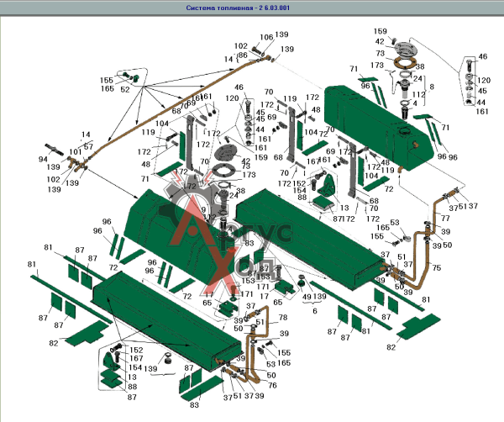Select part label 101 near the tee connector
504x422 pixels.
coord(76,151)
